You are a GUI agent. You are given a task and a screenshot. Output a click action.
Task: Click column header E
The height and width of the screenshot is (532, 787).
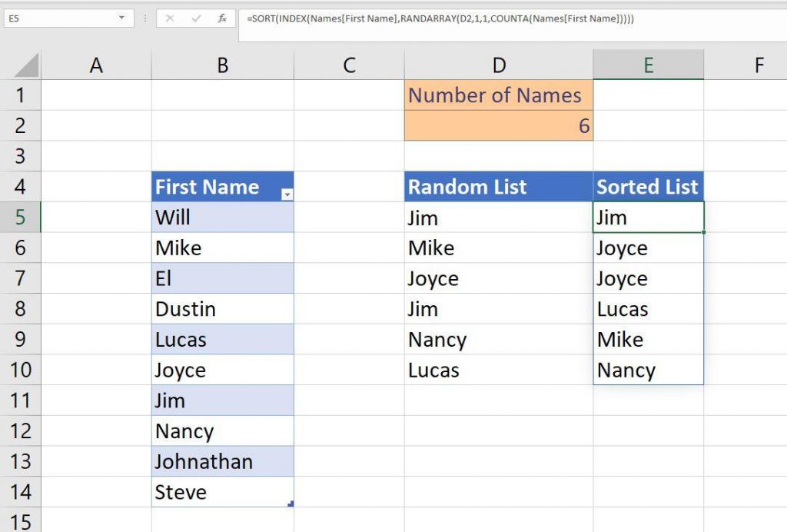coord(648,64)
